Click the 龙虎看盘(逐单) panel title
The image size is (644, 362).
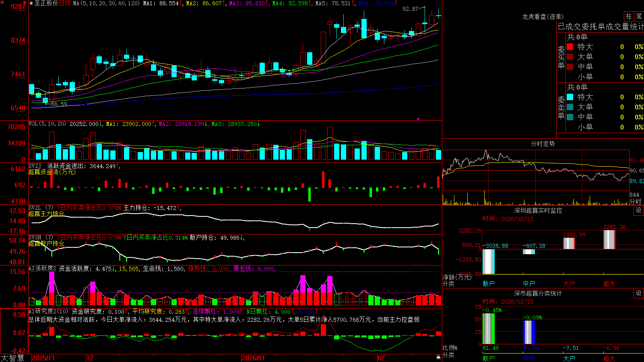(x=543, y=16)
